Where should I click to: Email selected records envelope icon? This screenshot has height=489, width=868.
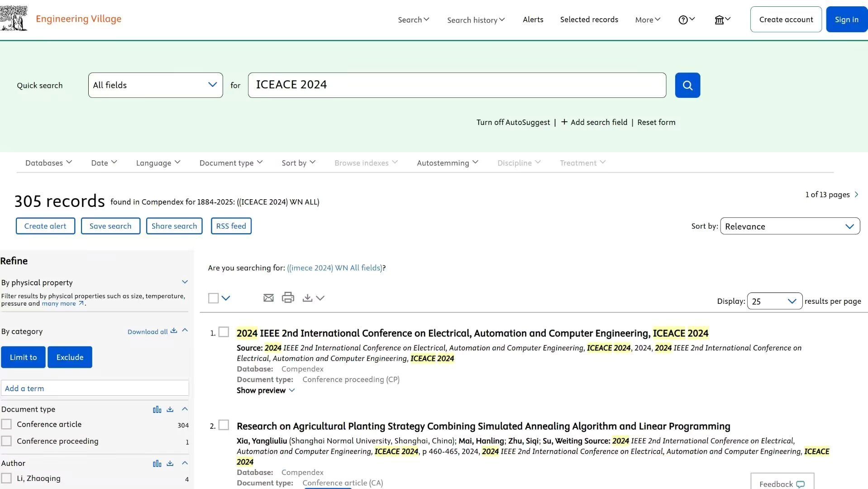tap(268, 298)
